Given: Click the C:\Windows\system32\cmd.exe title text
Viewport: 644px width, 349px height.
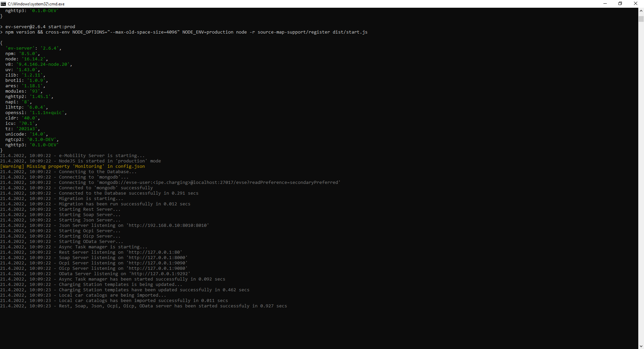Looking at the screenshot, I should (37, 4).
